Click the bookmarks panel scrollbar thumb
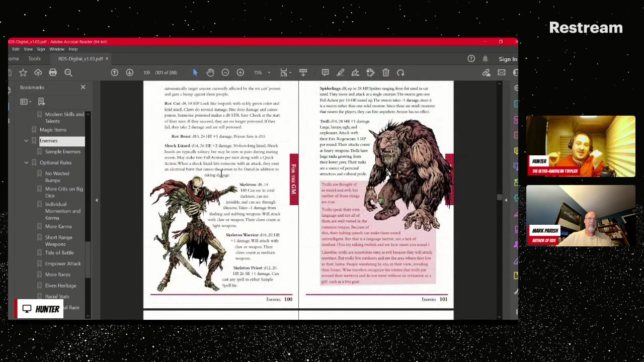This screenshot has height=362, width=644. 88,259
